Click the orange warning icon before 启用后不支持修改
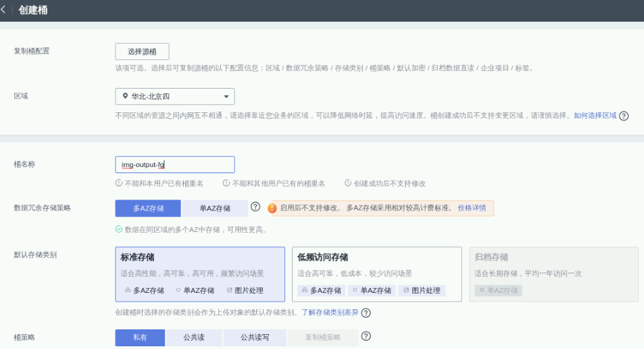This screenshot has height=349, width=644. [272, 208]
